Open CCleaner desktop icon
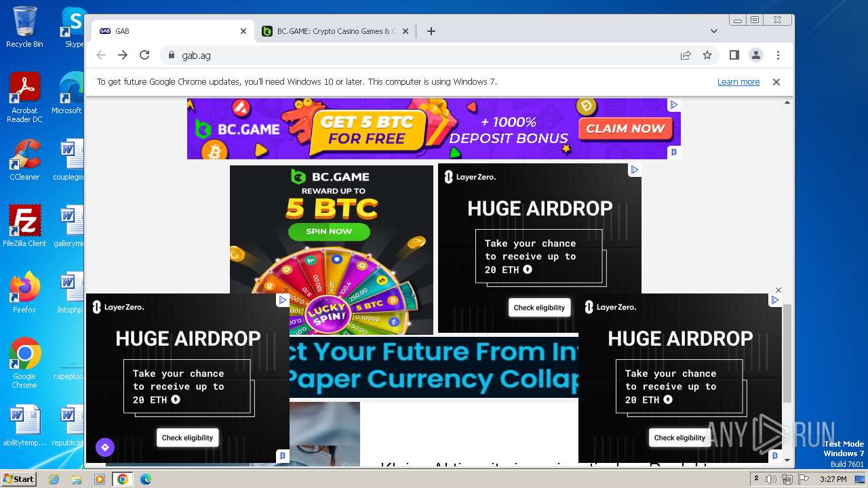 coord(24,160)
